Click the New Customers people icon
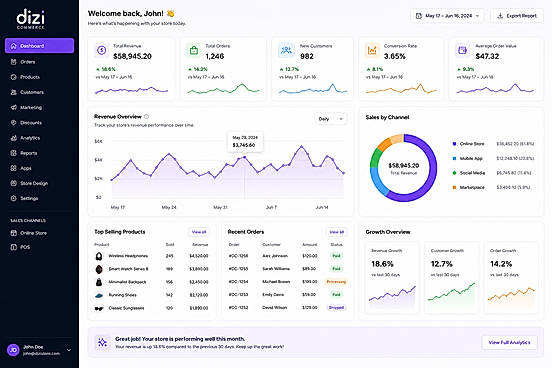 tap(286, 50)
